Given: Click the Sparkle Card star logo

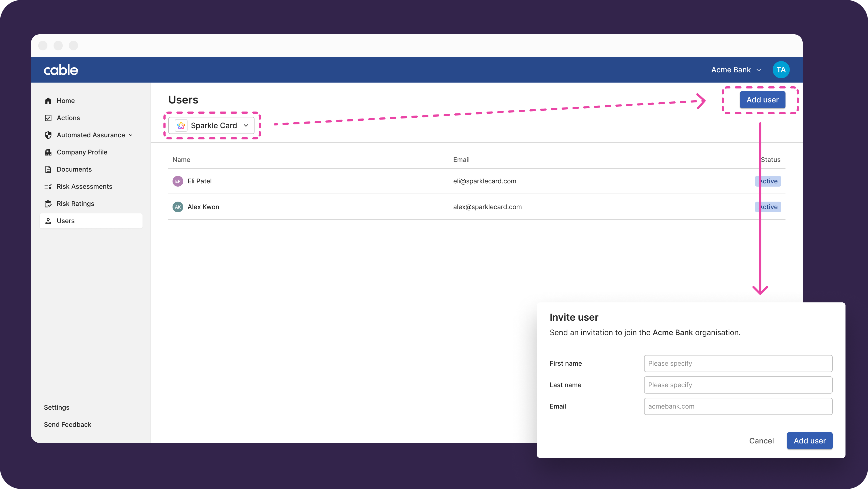Looking at the screenshot, I should (181, 125).
